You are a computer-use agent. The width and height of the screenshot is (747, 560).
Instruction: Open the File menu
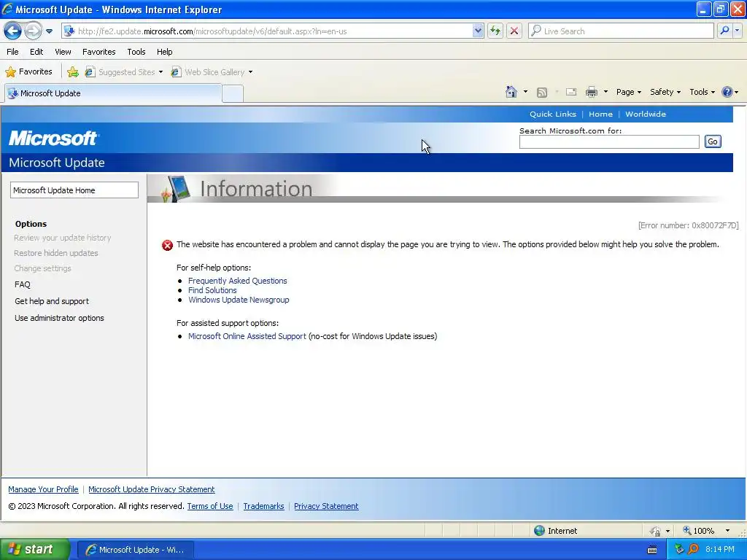pyautogui.click(x=13, y=52)
